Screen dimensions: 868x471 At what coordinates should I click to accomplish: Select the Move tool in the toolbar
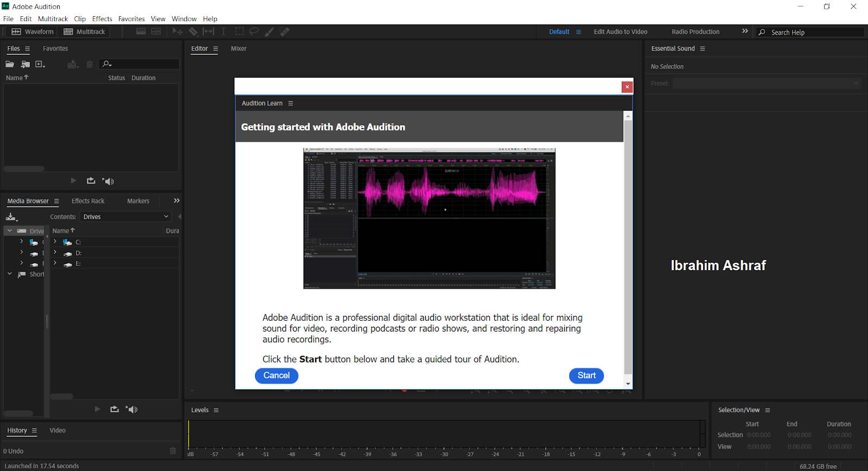click(177, 31)
